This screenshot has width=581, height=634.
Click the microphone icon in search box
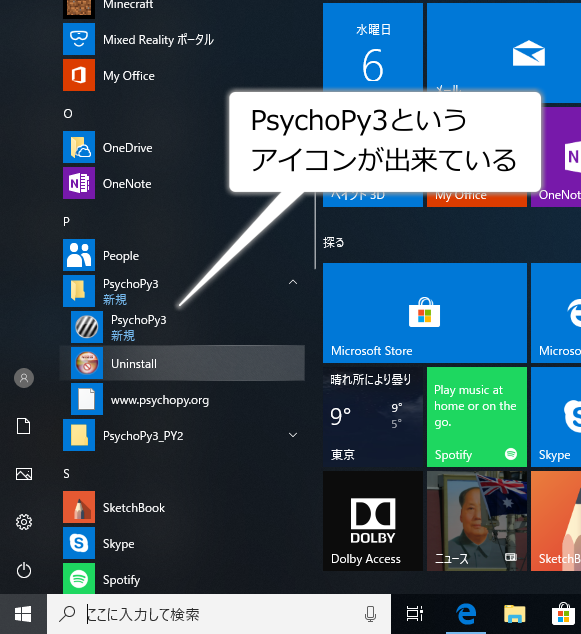click(370, 614)
